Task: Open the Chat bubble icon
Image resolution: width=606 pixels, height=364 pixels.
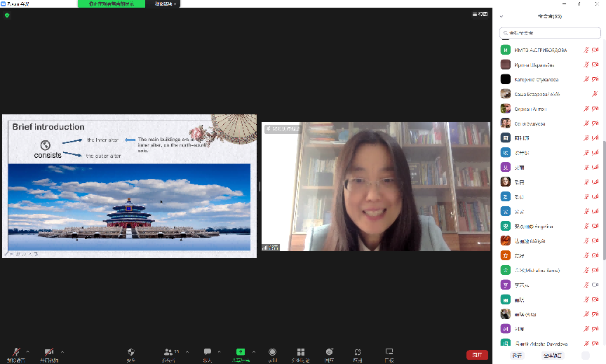Action: [208, 352]
